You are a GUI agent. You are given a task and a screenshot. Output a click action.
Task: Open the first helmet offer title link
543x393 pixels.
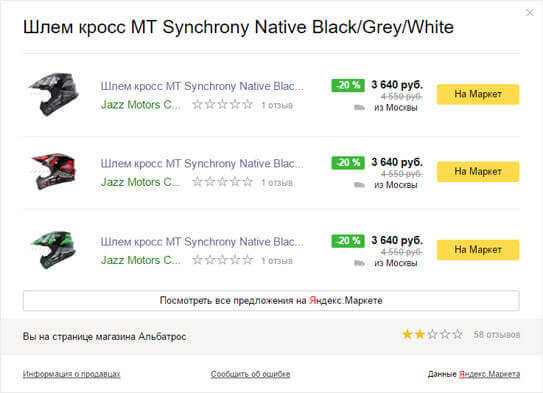pos(202,86)
